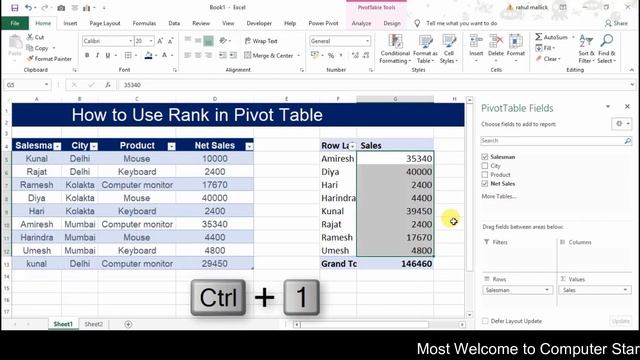Open the File tab
This screenshot has width=640, height=360.
(15, 23)
